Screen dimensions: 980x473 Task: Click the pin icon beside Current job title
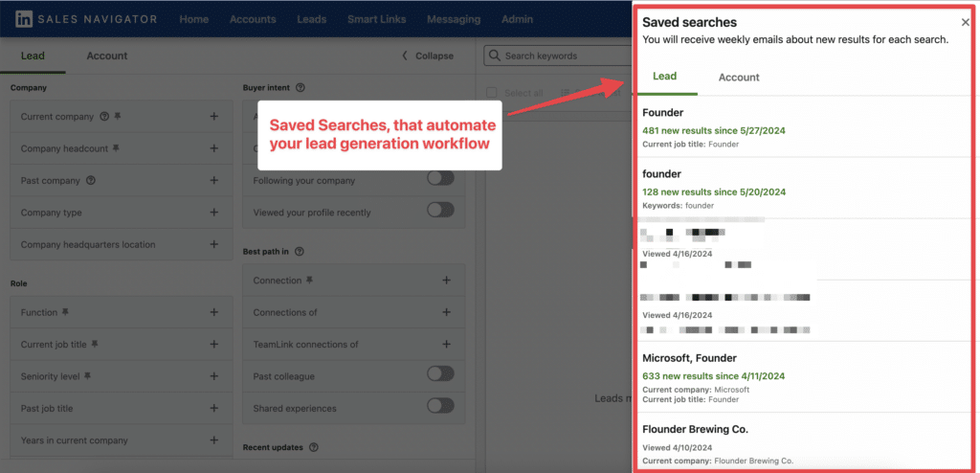(x=95, y=344)
